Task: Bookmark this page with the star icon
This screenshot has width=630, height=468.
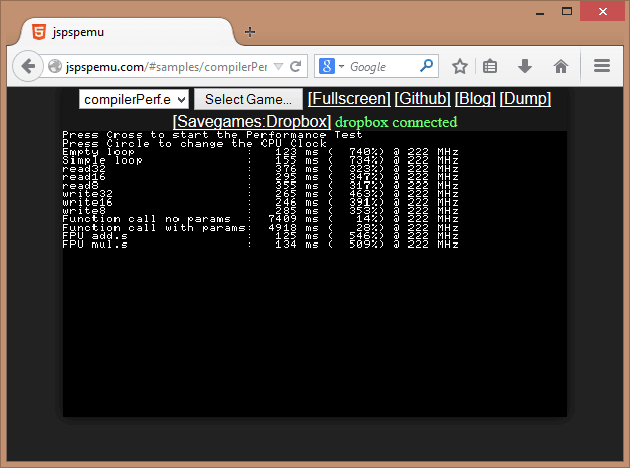Action: point(459,67)
